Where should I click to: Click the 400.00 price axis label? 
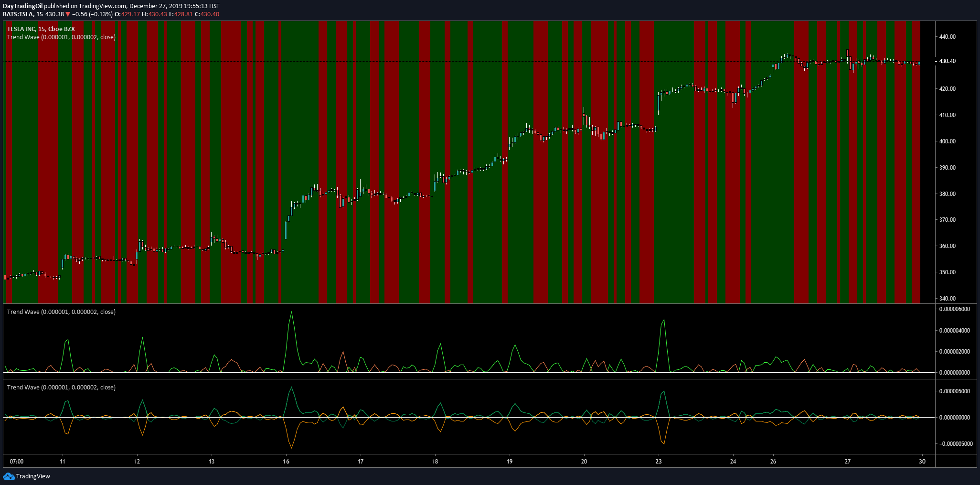pos(948,141)
